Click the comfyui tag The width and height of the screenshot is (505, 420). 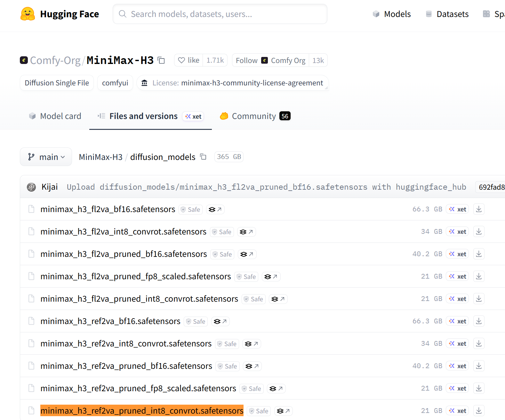[115, 83]
